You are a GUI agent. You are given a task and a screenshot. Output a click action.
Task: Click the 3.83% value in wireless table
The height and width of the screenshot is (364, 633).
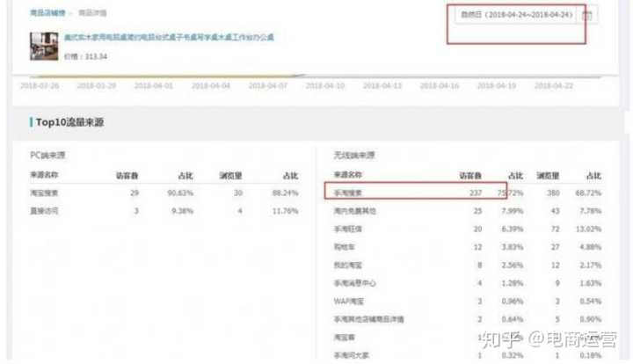coord(513,246)
